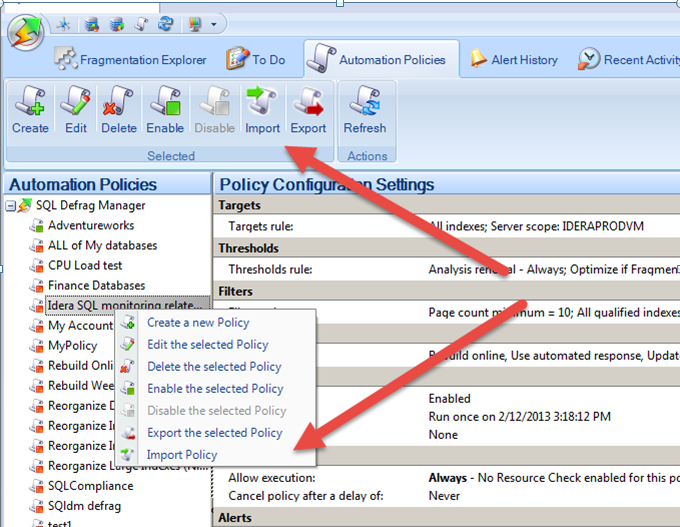Click the ALL of My databases policy icon
This screenshot has width=680, height=527.
click(36, 245)
